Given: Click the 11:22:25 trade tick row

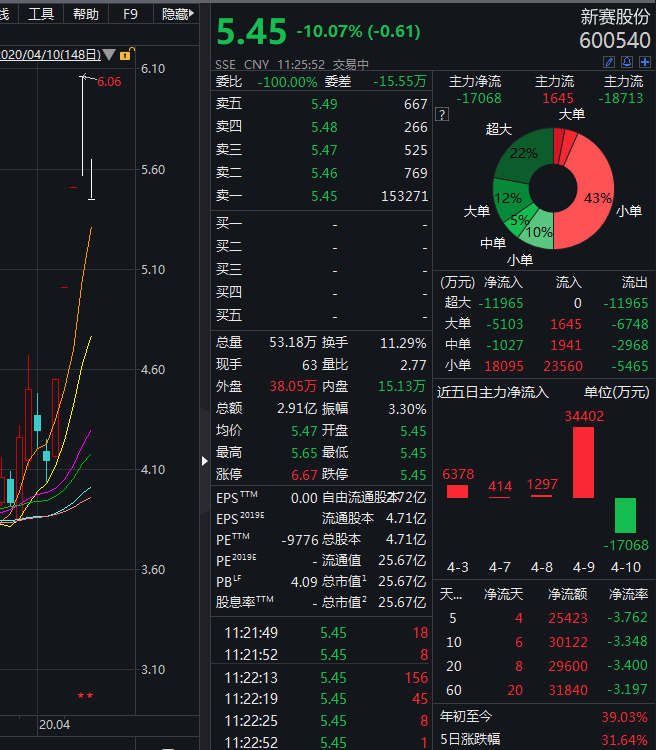Looking at the screenshot, I should (x=322, y=721).
